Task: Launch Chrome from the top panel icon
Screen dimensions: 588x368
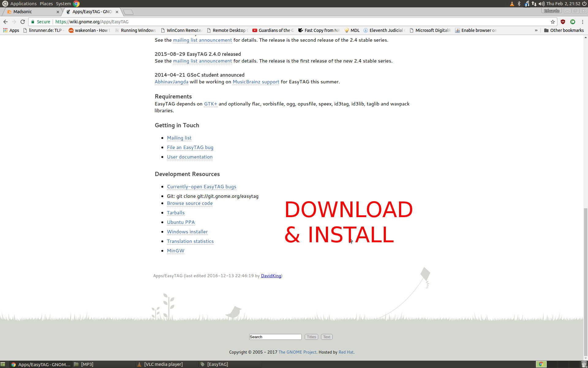Action: 76,4
